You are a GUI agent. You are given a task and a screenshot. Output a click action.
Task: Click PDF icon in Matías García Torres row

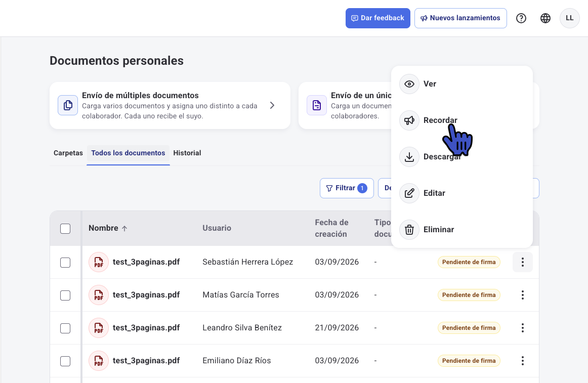coord(99,295)
